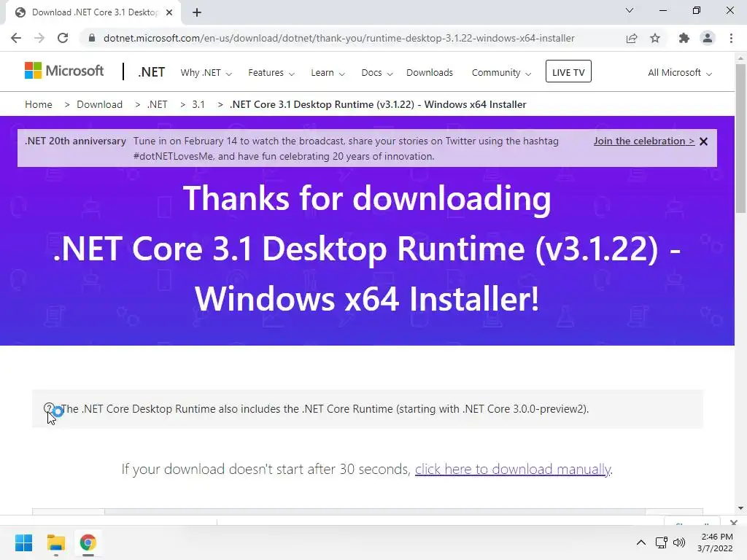
Task: Share this page via share icon
Action: coord(632,38)
